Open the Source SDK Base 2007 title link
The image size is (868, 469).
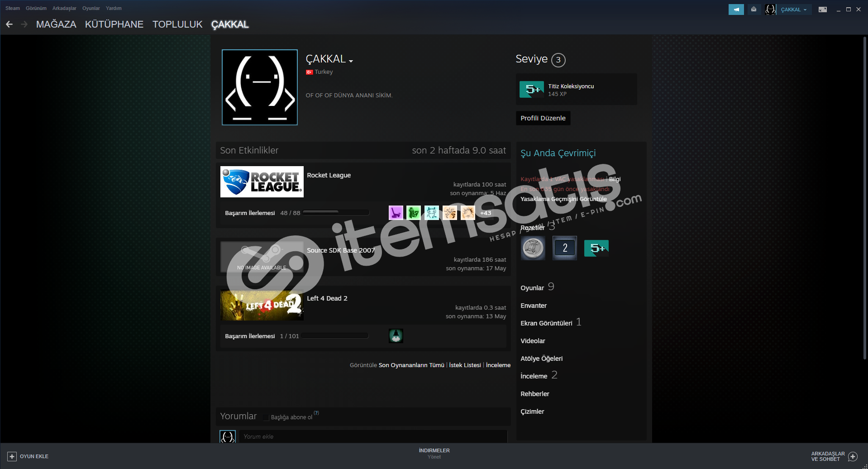(341, 250)
